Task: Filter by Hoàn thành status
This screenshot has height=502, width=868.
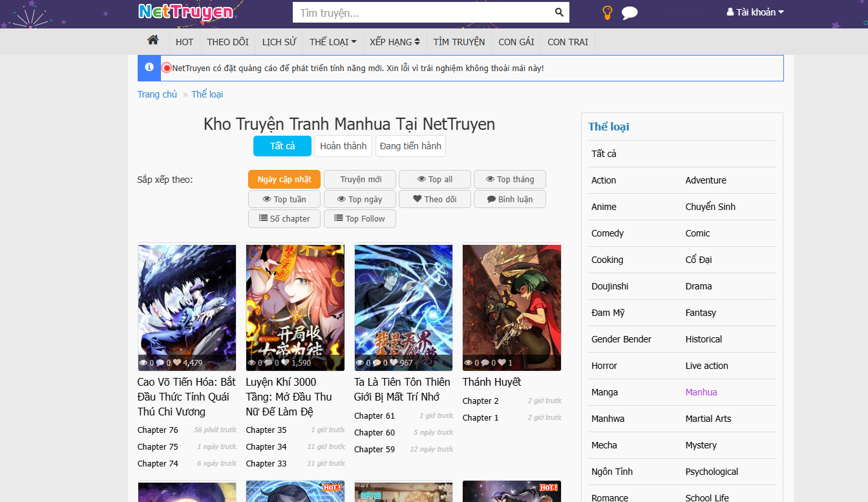Action: pyautogui.click(x=343, y=146)
